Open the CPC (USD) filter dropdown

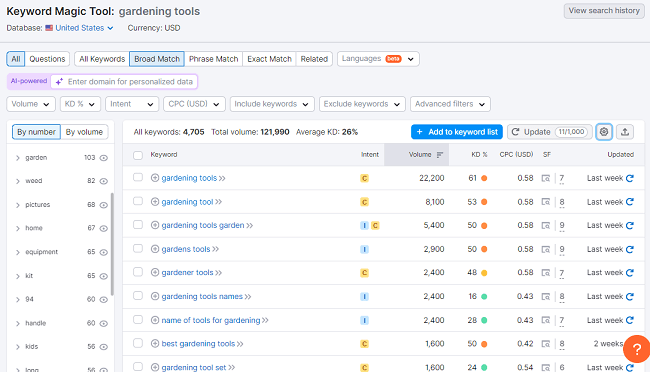[x=194, y=104]
